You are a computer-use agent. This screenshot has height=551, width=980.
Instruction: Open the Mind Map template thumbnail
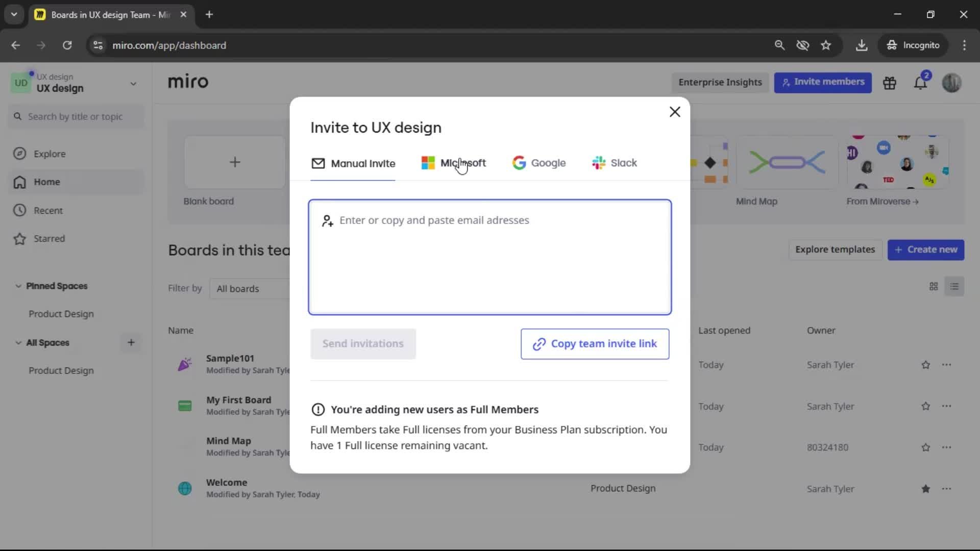pos(787,162)
